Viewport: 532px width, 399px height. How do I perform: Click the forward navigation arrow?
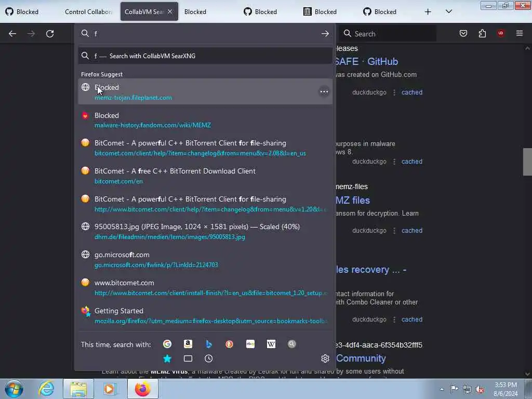pos(31,34)
